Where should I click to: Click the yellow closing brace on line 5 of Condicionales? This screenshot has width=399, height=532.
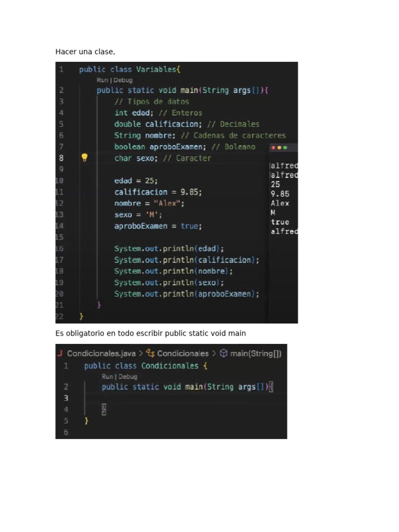coord(87,421)
